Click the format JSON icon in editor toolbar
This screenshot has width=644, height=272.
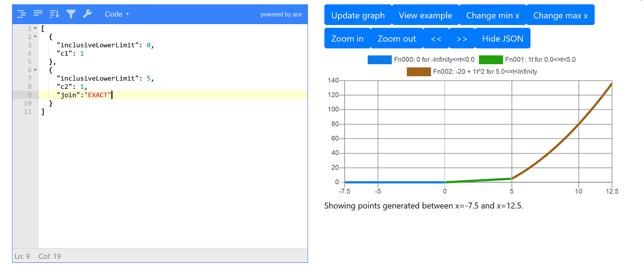(21, 14)
